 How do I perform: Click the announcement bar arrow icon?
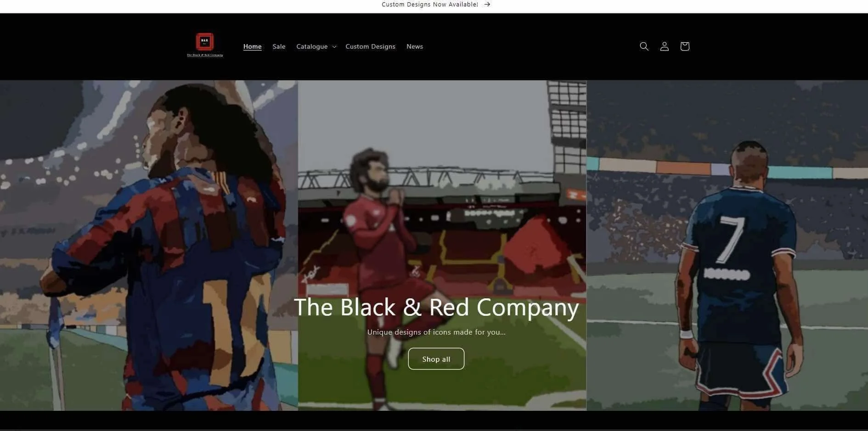[487, 5]
